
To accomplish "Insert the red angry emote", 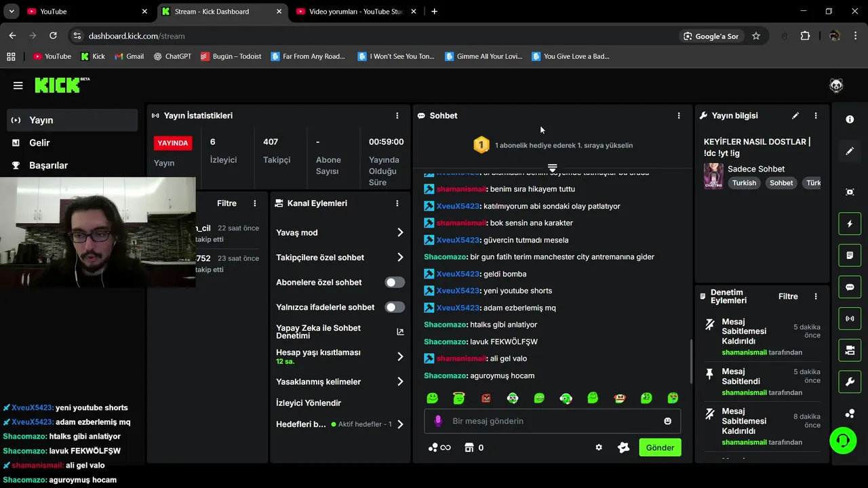I will point(486,399).
